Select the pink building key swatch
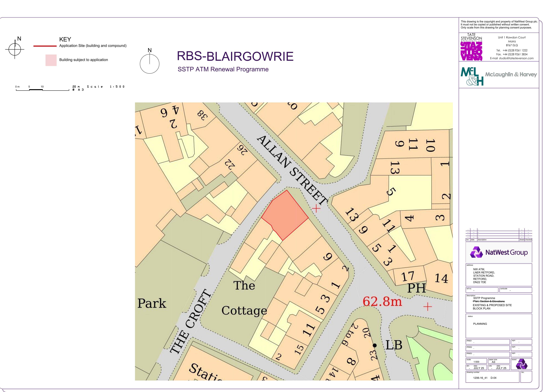The image size is (555, 392). pos(51,60)
